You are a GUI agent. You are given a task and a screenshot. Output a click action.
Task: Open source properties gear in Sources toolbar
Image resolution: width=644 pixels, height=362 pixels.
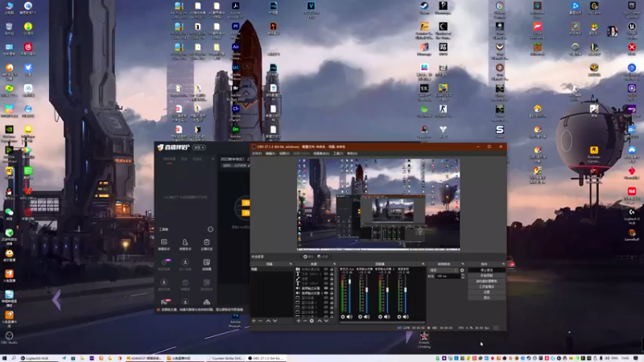coord(312,320)
